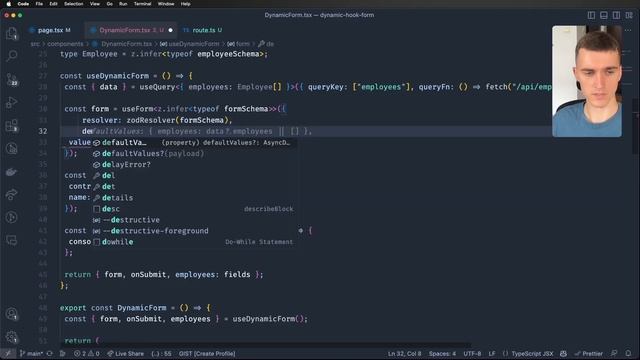640x360 pixels.
Task: Select the --destructive-foreground suggestion
Action: [x=193, y=231]
